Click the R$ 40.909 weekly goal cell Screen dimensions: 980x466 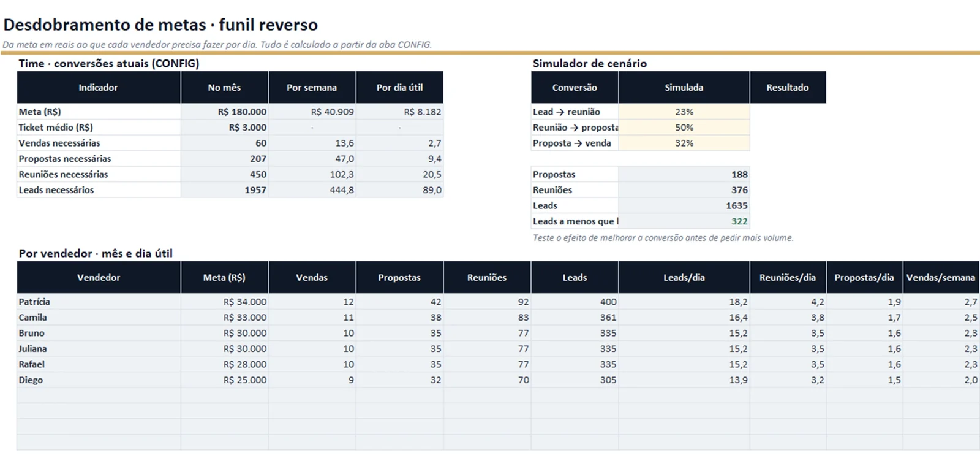[x=312, y=112]
